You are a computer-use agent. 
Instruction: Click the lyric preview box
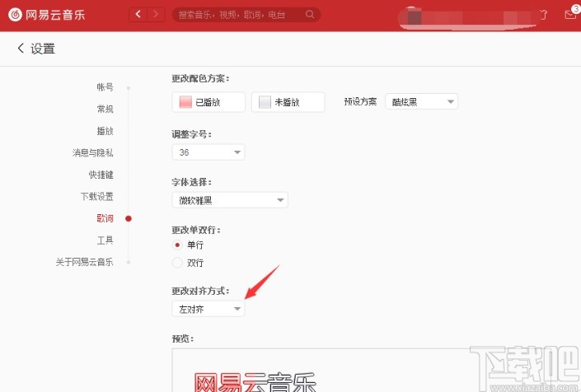point(376,370)
